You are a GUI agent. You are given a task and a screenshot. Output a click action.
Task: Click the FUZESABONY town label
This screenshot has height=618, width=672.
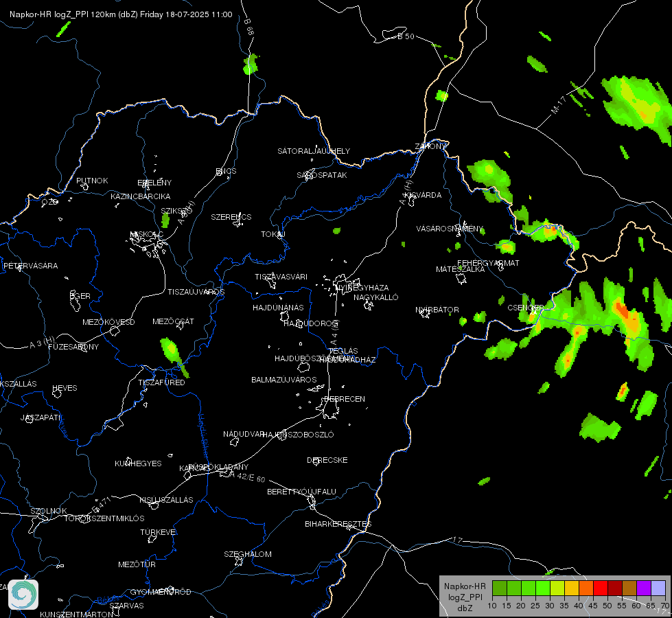[73, 347]
